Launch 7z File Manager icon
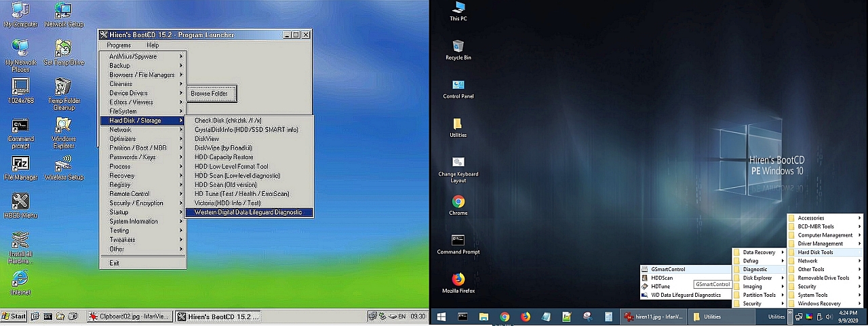The height and width of the screenshot is (326, 868). pyautogui.click(x=20, y=169)
